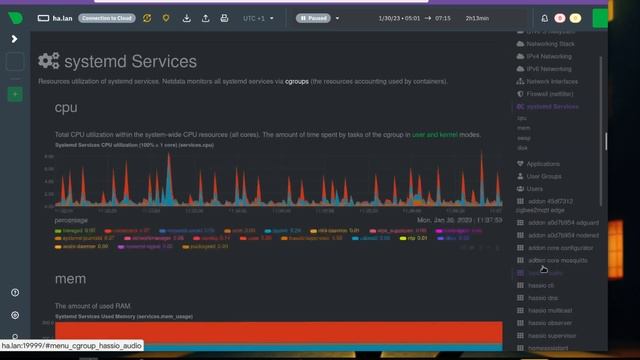Open Firewall (netfilter) menu section

[x=545, y=94]
